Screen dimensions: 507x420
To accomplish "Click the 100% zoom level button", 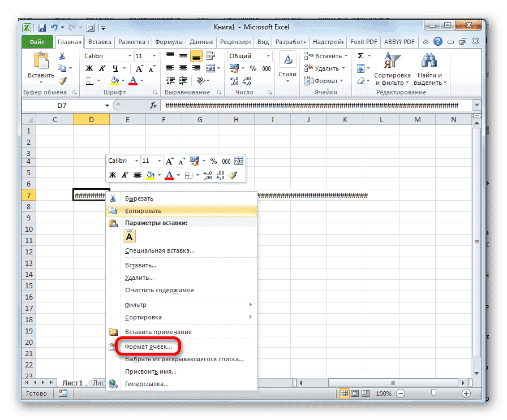I will (384, 393).
